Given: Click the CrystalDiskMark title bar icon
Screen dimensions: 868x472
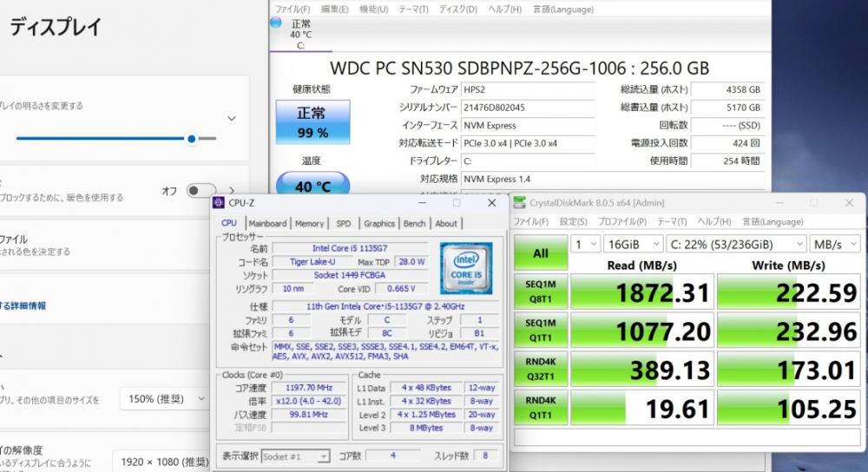Looking at the screenshot, I should point(519,202).
